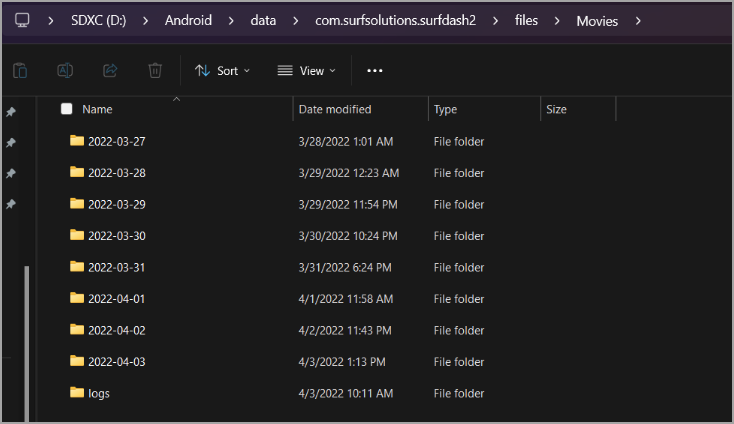Click the Rename icon in toolbar
Image resolution: width=734 pixels, height=424 pixels.
coord(65,71)
